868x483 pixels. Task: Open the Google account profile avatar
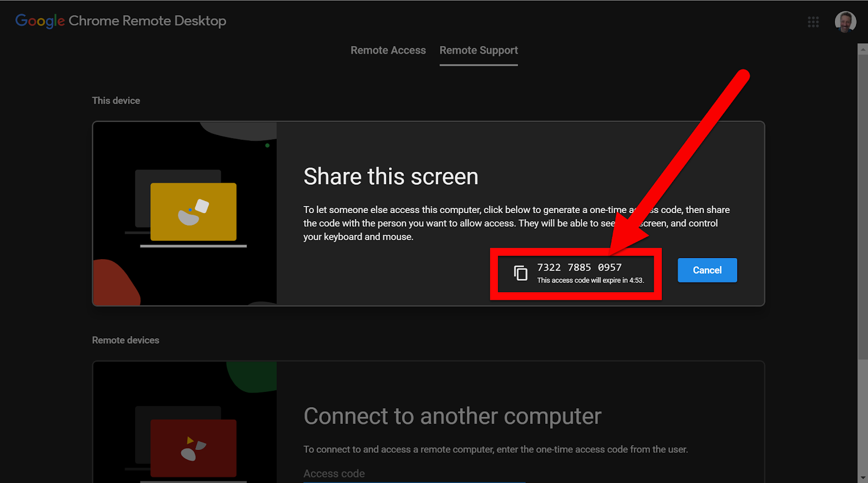tap(845, 22)
